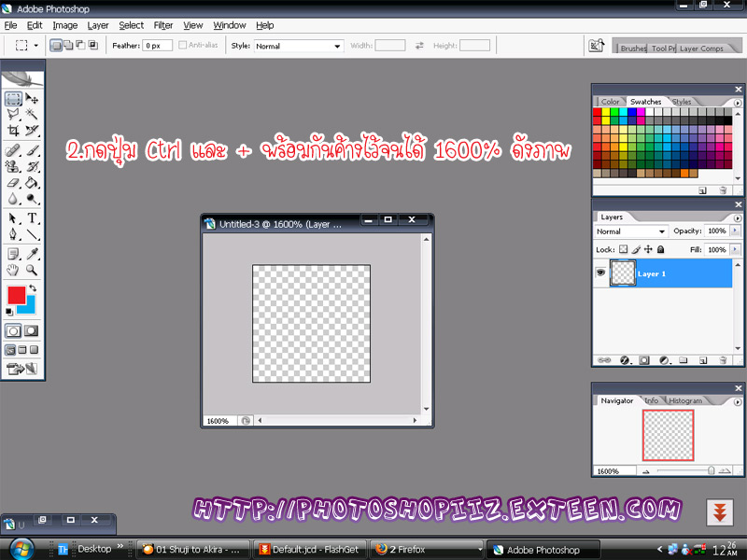Choose Add to selection mode
Image resolution: width=747 pixels, height=560 pixels.
pos(68,45)
